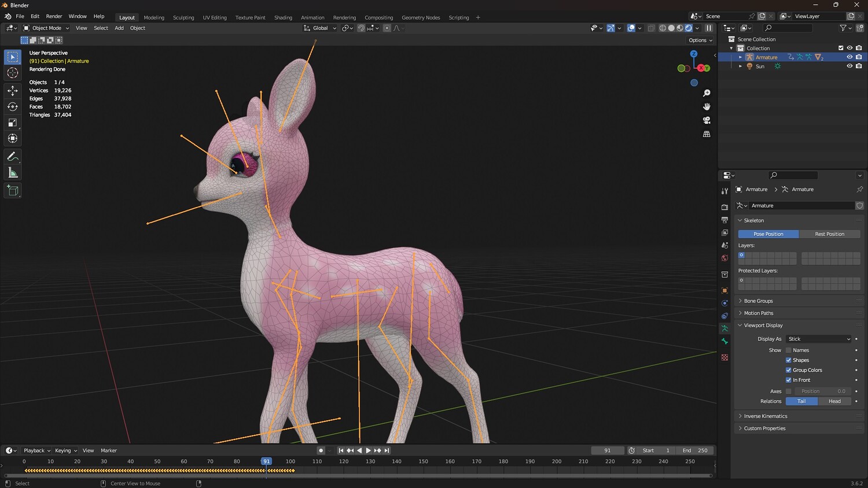Open Global transform orientation dropdown
The height and width of the screenshot is (488, 868).
pyautogui.click(x=320, y=28)
